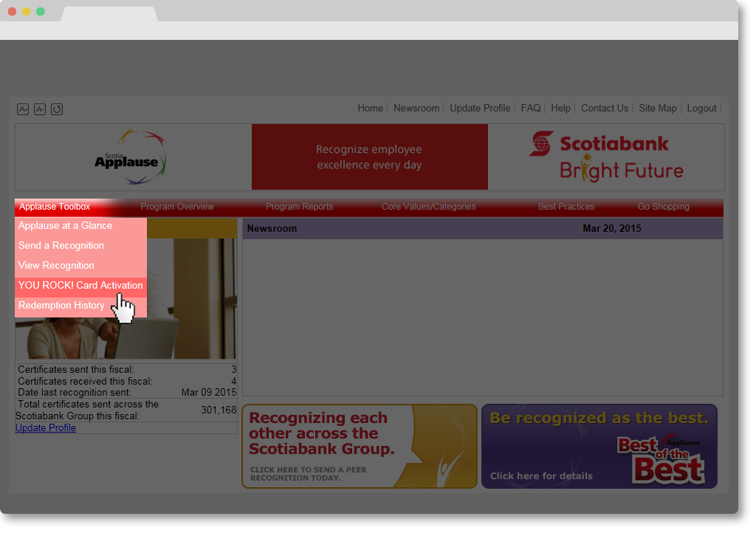Screen dimensions: 756x533
Task: Click the green maximize window button
Action: coord(41,12)
